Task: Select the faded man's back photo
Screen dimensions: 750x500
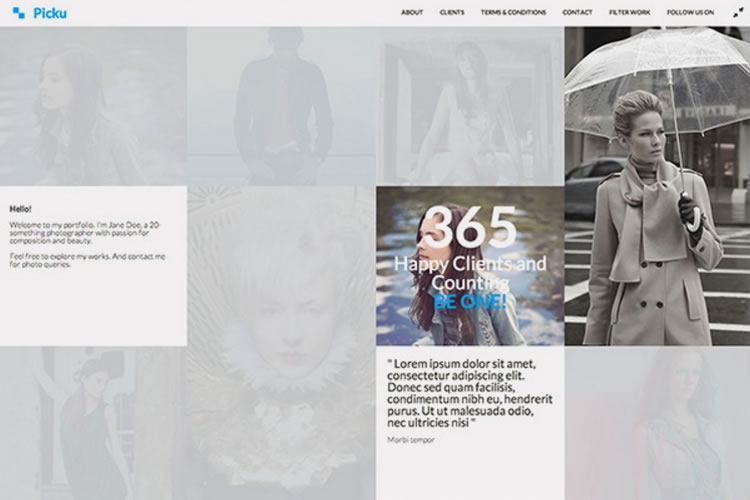Action: click(x=281, y=105)
